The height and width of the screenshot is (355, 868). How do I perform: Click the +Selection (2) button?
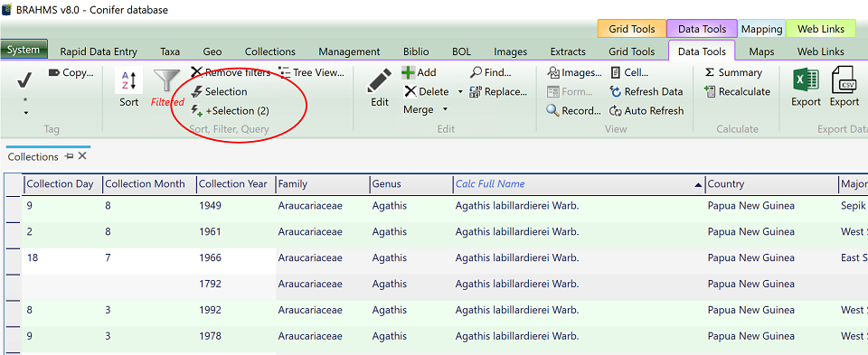click(x=231, y=110)
